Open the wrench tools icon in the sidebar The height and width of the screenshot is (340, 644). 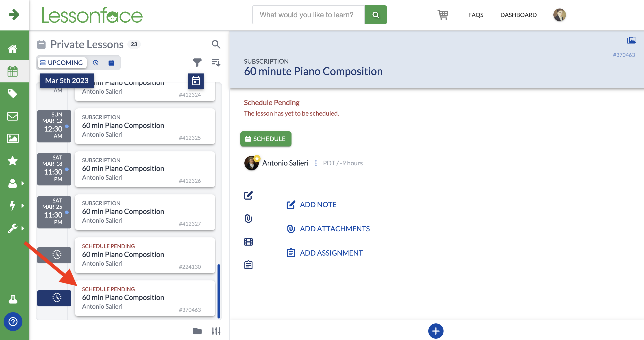coord(13,228)
